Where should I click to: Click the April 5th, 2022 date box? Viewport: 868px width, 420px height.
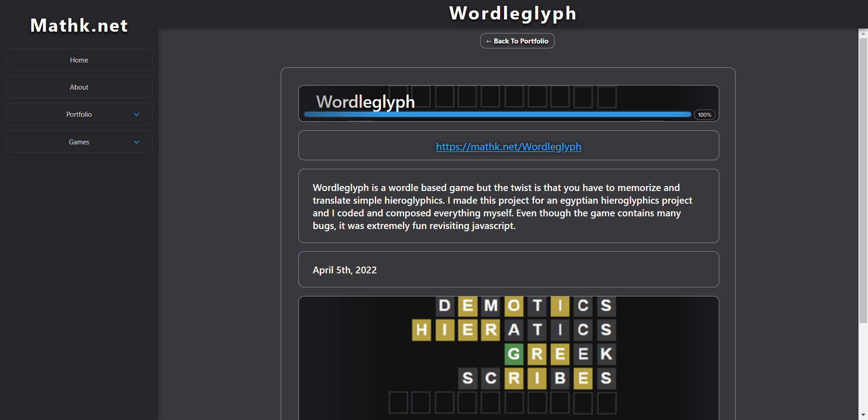click(508, 270)
